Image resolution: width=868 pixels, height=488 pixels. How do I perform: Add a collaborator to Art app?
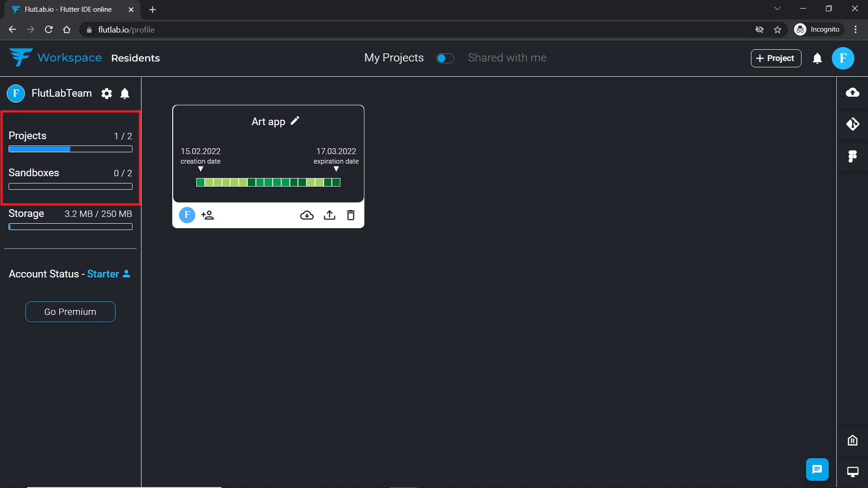(208, 215)
